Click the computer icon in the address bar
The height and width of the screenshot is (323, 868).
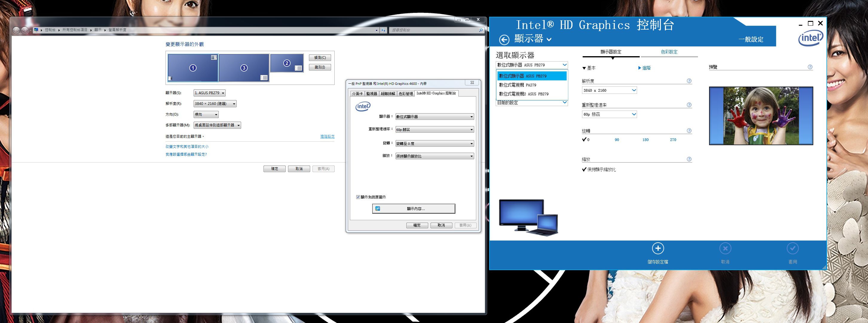coord(36,30)
